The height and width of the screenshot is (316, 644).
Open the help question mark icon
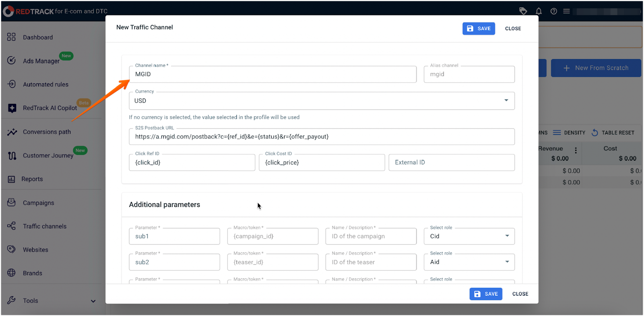(x=554, y=11)
